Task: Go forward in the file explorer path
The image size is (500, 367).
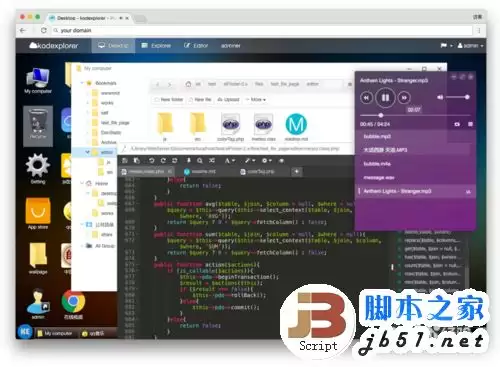Action: [x=169, y=84]
